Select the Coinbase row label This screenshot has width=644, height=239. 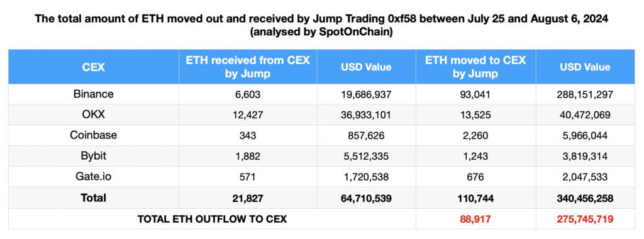click(x=94, y=135)
